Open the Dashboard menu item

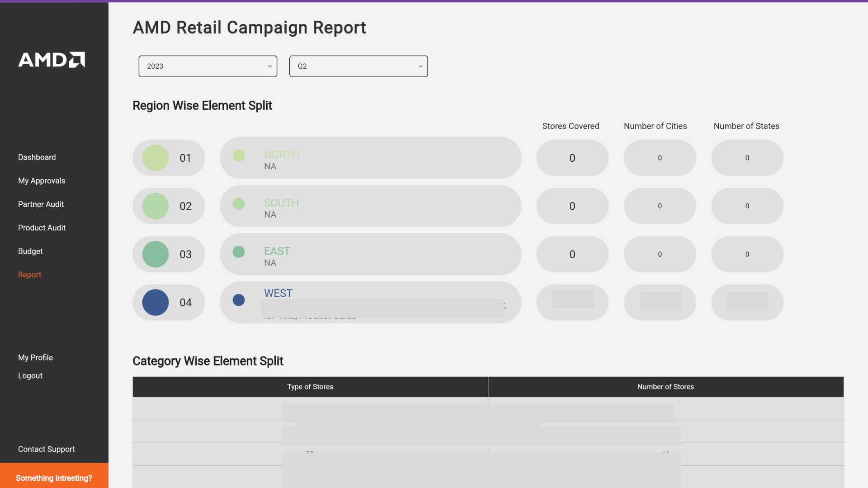pyautogui.click(x=37, y=157)
